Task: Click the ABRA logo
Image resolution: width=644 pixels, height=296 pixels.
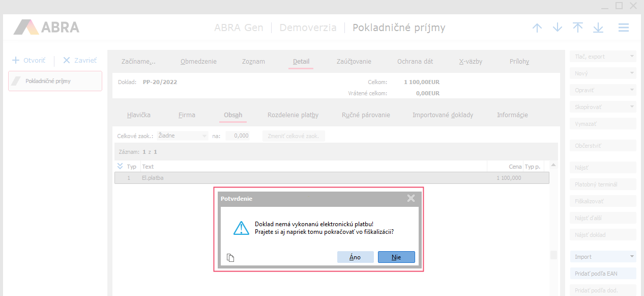Action: [x=47, y=27]
